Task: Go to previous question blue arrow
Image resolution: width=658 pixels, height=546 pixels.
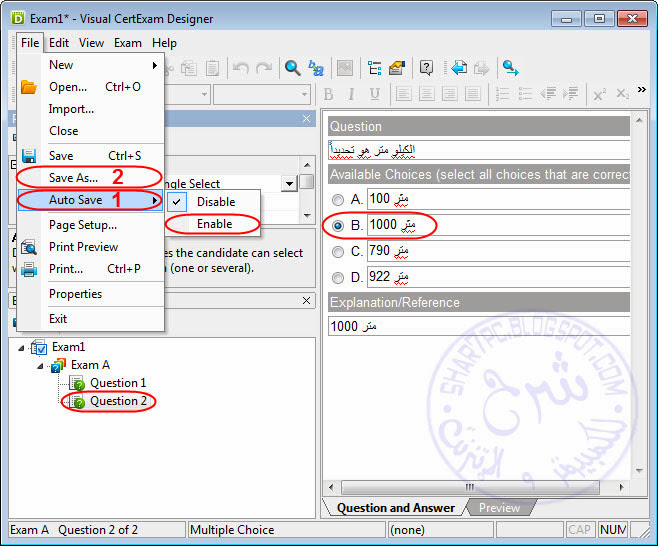Action: tap(459, 68)
